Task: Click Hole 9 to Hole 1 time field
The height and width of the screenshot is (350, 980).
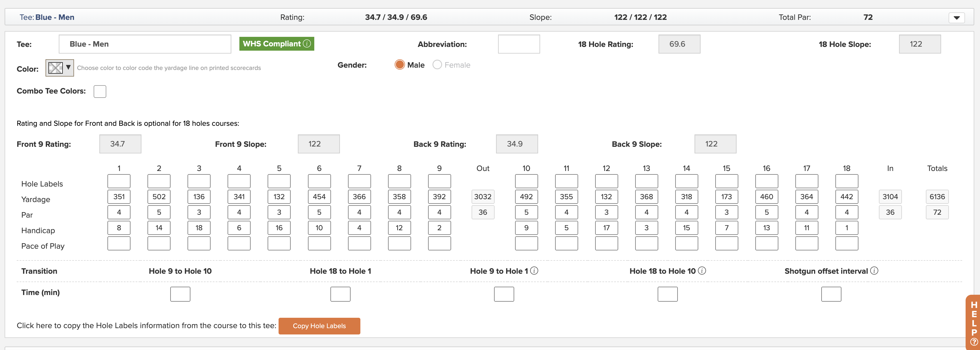Action: click(504, 294)
